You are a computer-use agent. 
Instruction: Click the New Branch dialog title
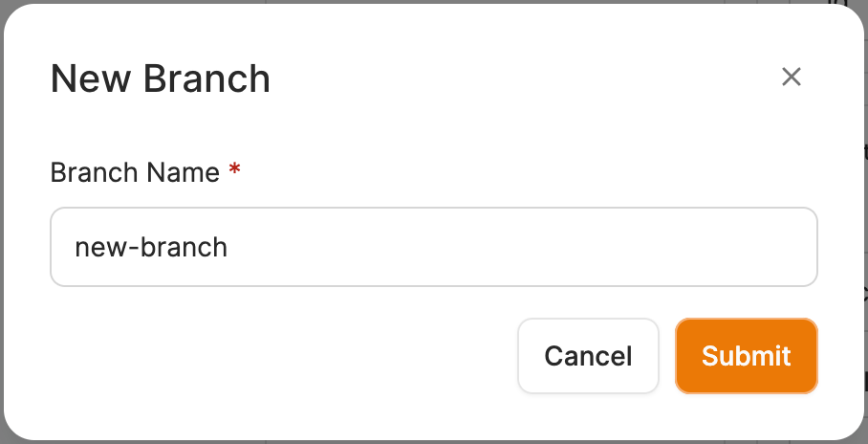(x=160, y=78)
